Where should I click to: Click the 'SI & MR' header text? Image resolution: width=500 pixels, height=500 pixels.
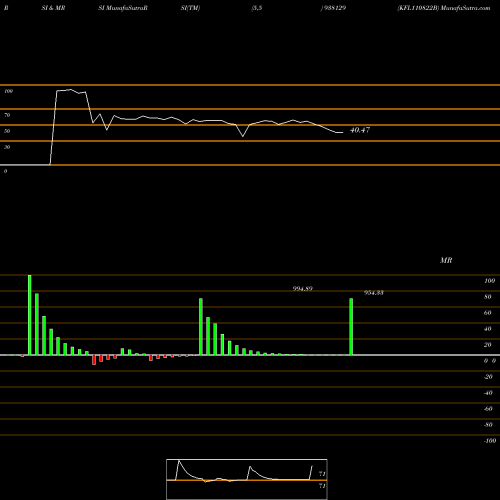pyautogui.click(x=53, y=8)
